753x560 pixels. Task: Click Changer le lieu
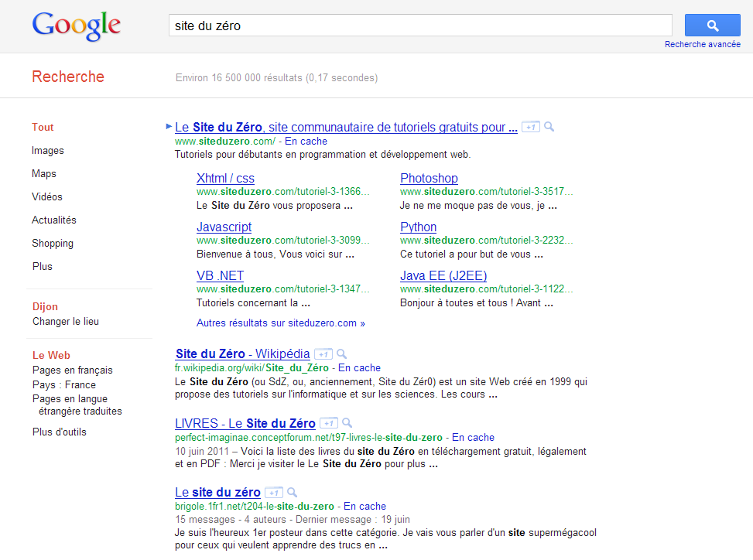point(66,322)
